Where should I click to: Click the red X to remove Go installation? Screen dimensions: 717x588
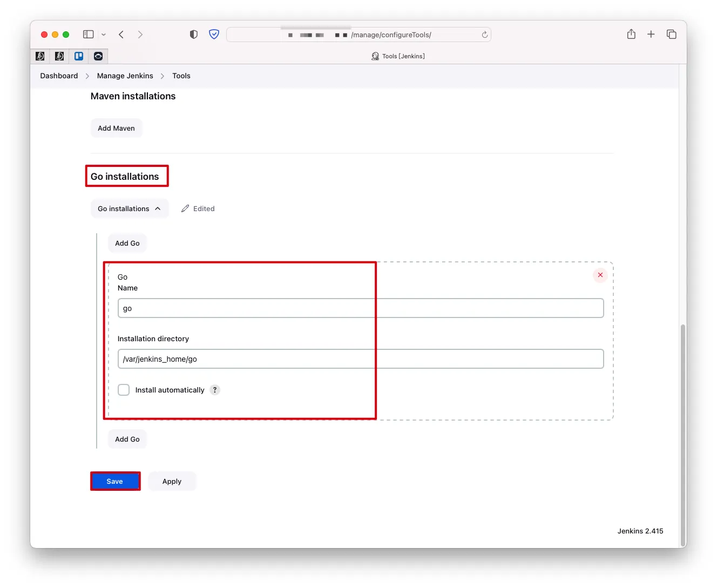600,275
